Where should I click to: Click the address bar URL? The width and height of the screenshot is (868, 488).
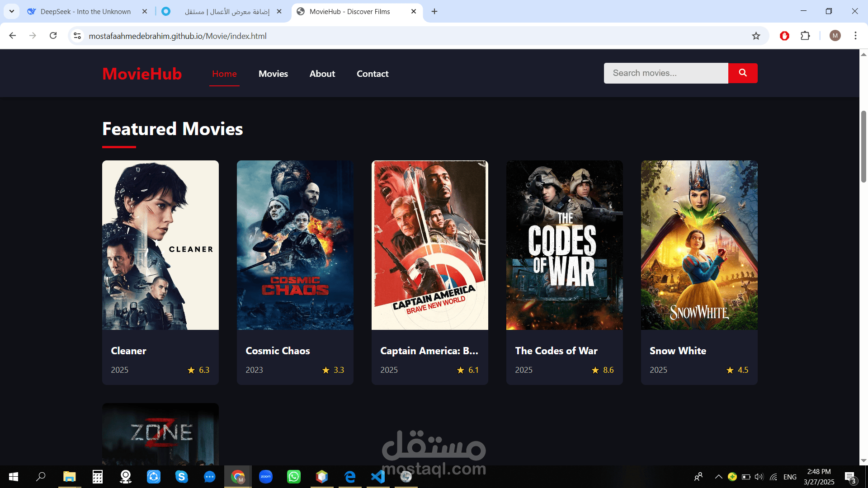178,36
